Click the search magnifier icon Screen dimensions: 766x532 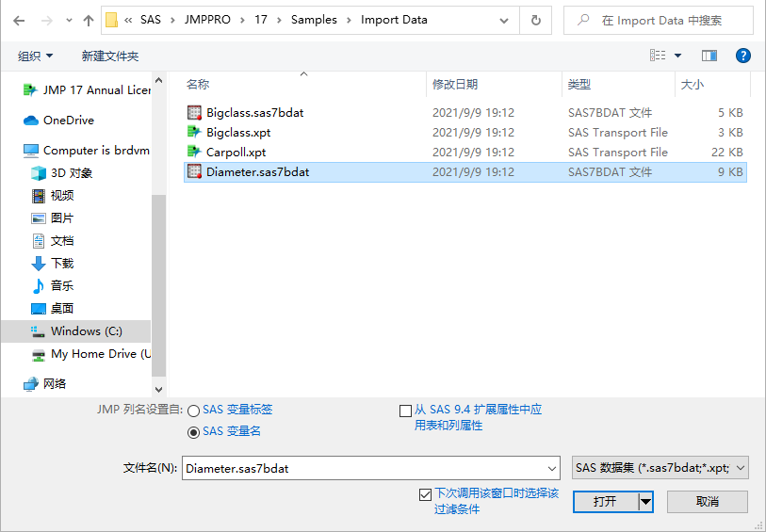point(583,20)
